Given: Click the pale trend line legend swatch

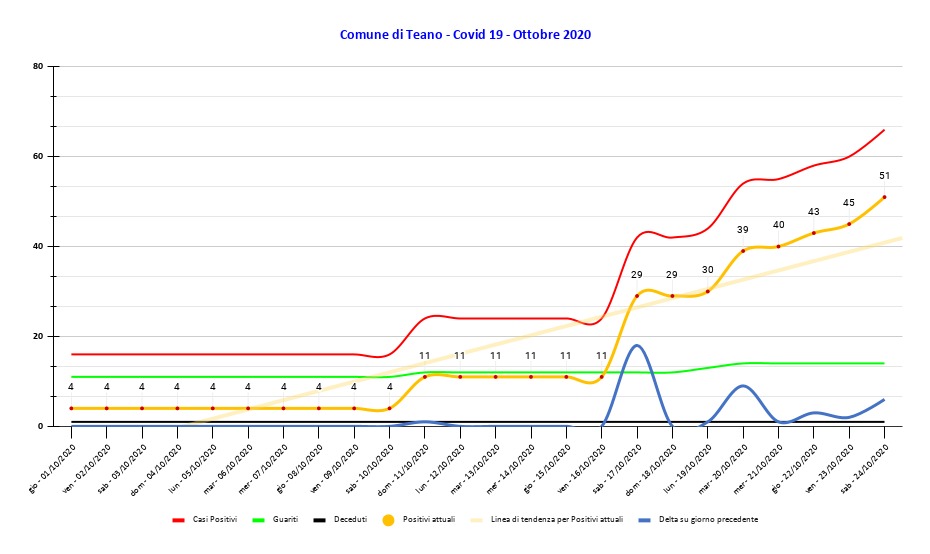Looking at the screenshot, I should pyautogui.click(x=477, y=520).
